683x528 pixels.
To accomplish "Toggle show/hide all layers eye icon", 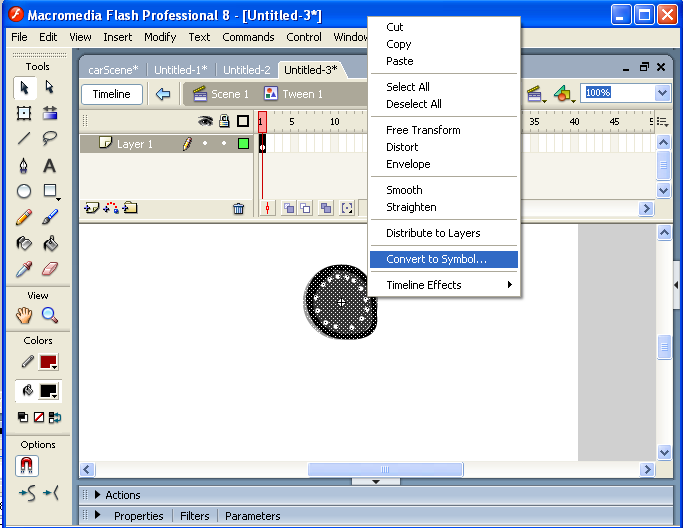I will (205, 121).
